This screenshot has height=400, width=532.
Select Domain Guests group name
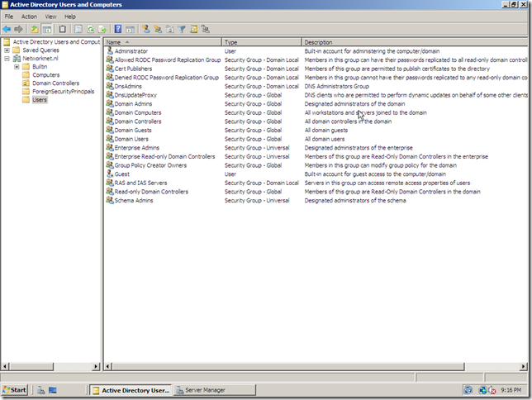click(133, 130)
